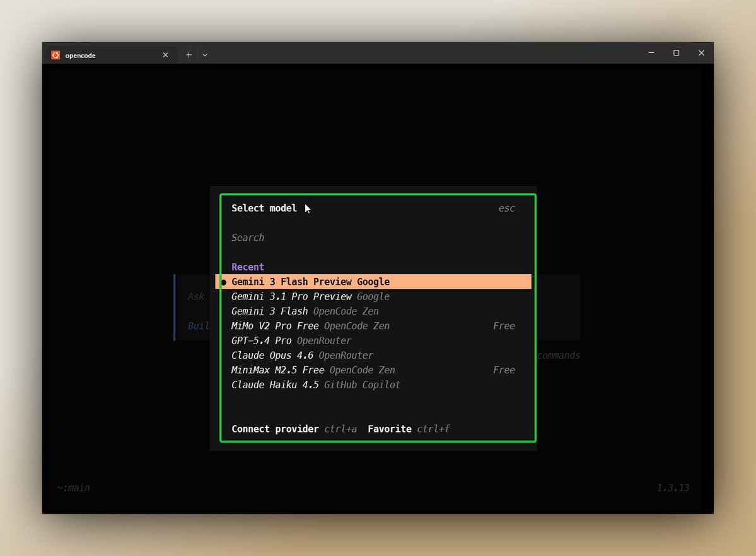Choose Gemini 3 Flash OpenCode Zen

(x=373, y=311)
